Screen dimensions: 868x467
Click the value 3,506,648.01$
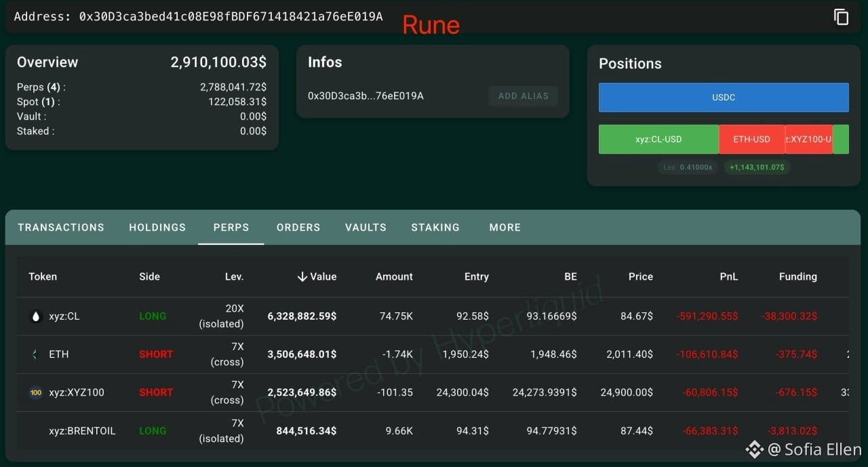tap(302, 354)
